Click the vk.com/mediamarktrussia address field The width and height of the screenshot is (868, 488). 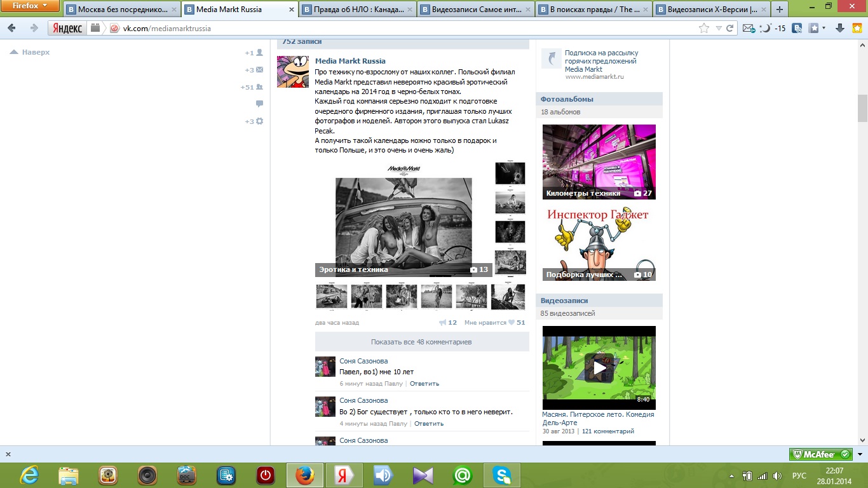click(407, 28)
